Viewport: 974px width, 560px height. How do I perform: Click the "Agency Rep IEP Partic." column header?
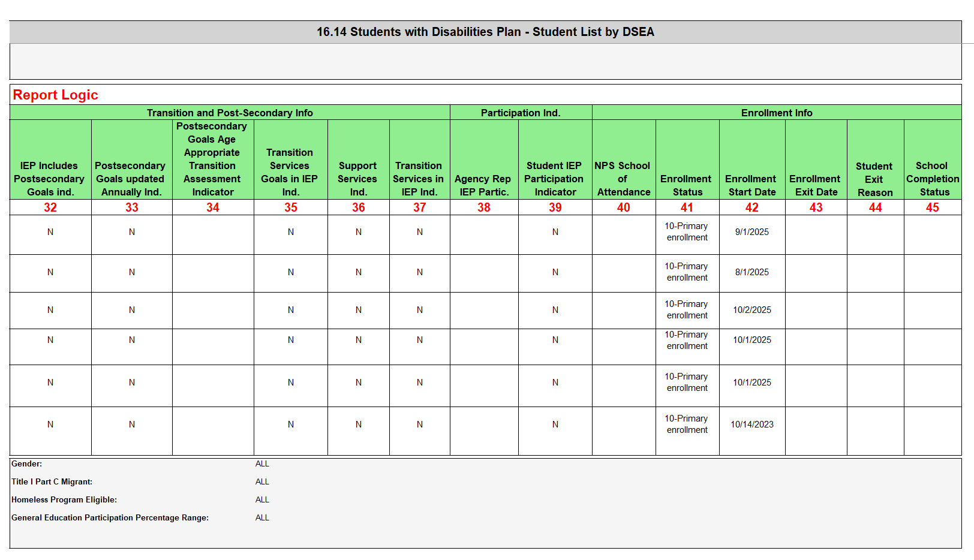483,185
